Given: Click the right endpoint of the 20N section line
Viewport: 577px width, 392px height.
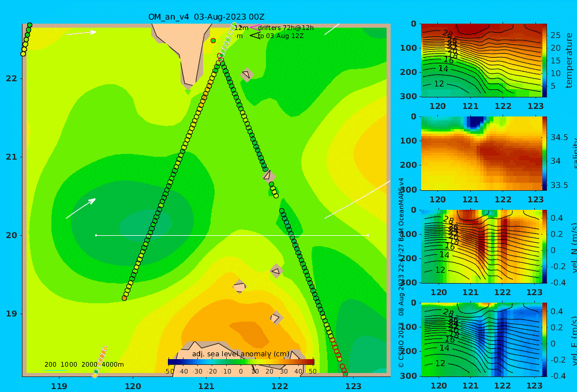Looking at the screenshot, I should tap(368, 235).
